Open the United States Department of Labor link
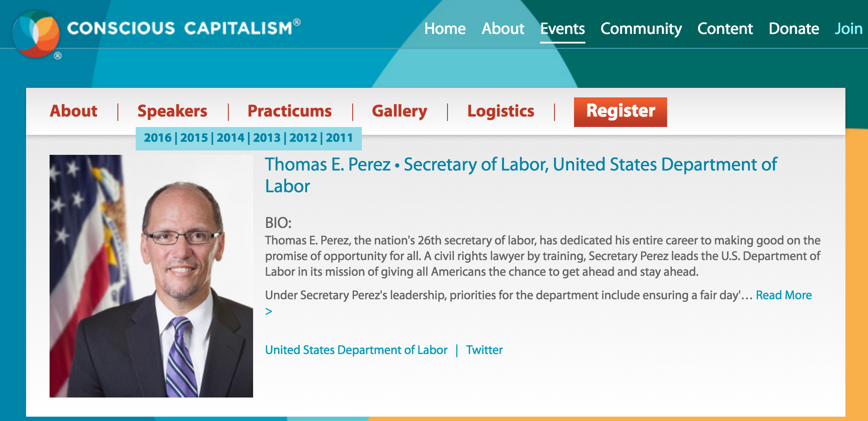Image resolution: width=868 pixels, height=421 pixels. click(x=356, y=350)
